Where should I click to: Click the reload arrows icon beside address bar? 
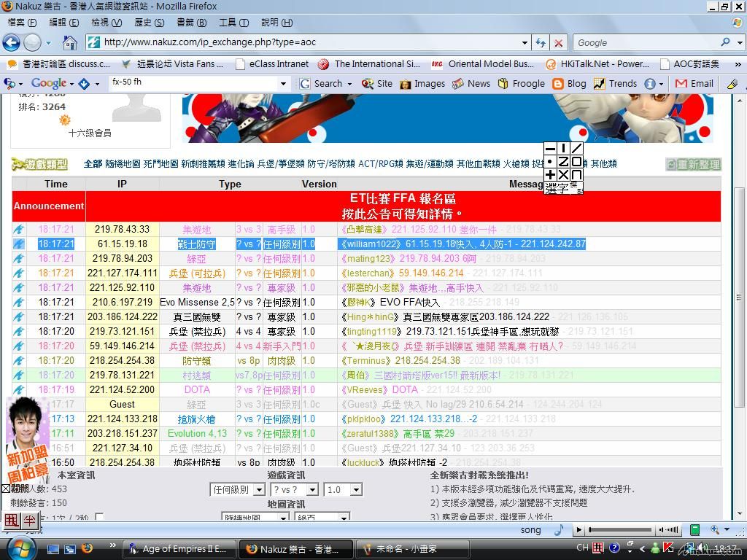pos(541,42)
